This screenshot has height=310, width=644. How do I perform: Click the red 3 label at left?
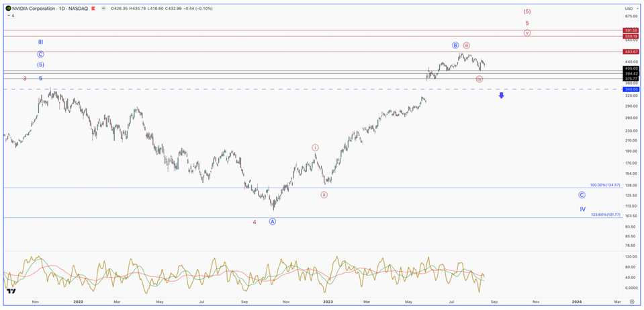coord(25,78)
